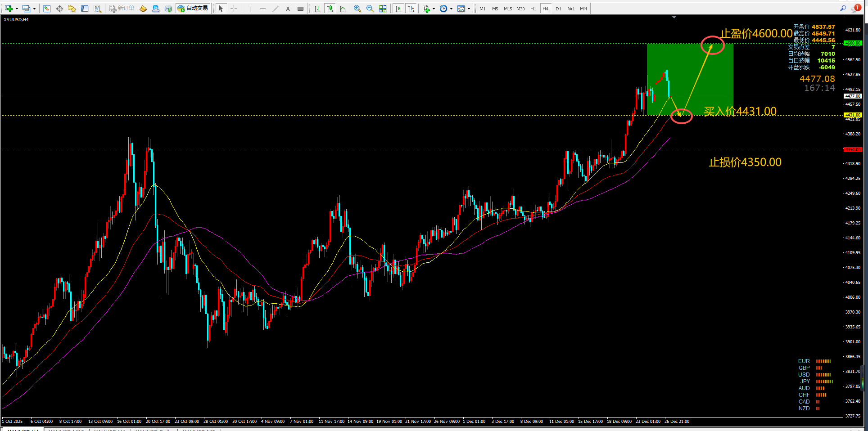Image resolution: width=868 pixels, height=431 pixels.
Task: Switch timeframe to D1
Action: 558,9
